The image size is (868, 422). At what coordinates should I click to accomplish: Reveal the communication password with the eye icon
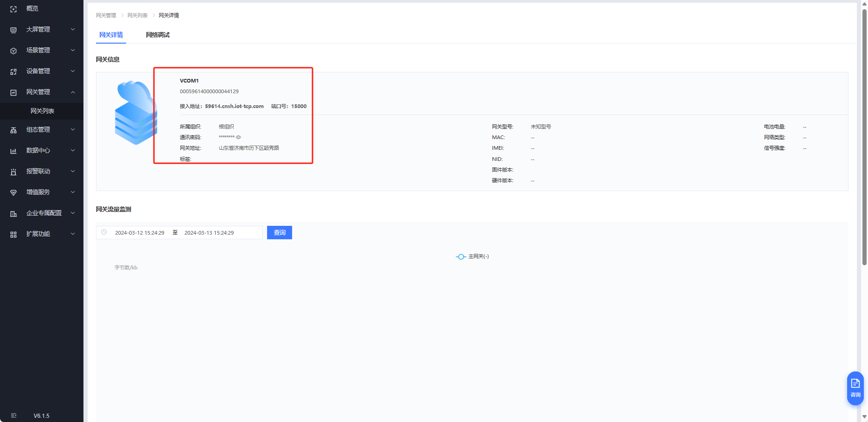(x=238, y=137)
